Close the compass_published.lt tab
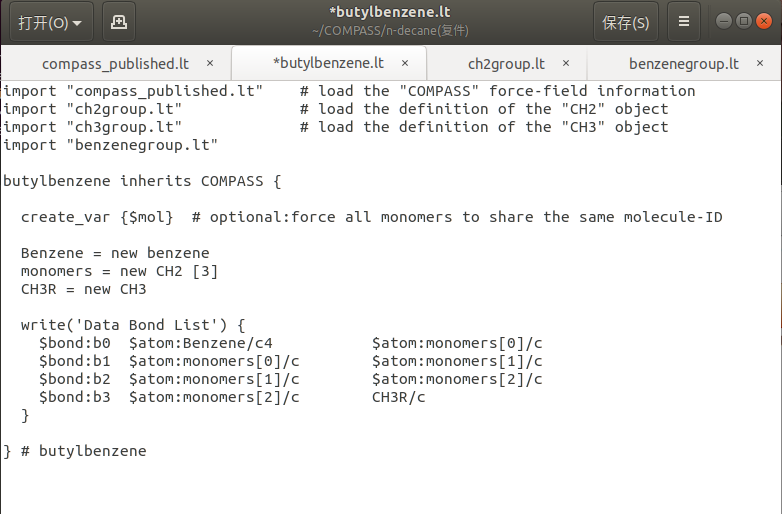The image size is (782, 514). 210,63
